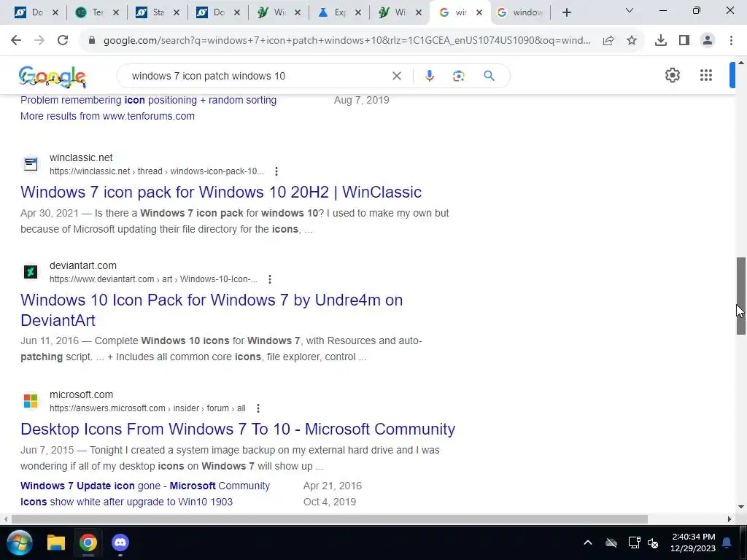The height and width of the screenshot is (560, 747).
Task: Click the winclassic.net URL breadcrumb
Action: [157, 171]
